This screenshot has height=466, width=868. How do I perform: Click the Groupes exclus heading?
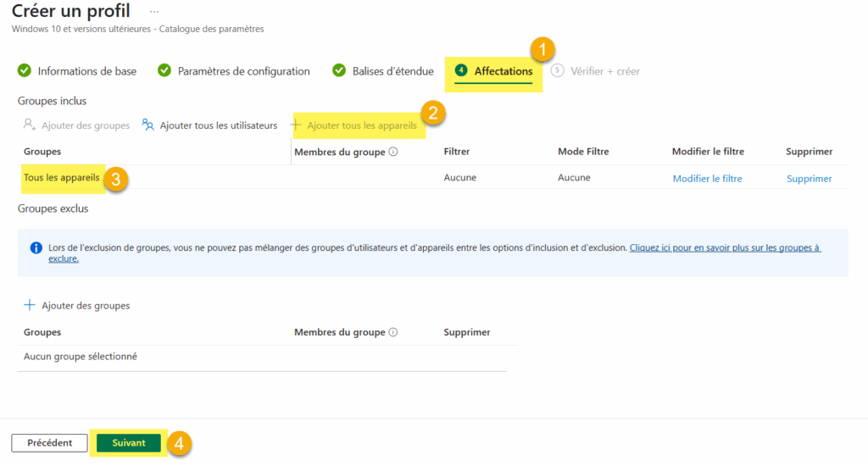53,208
